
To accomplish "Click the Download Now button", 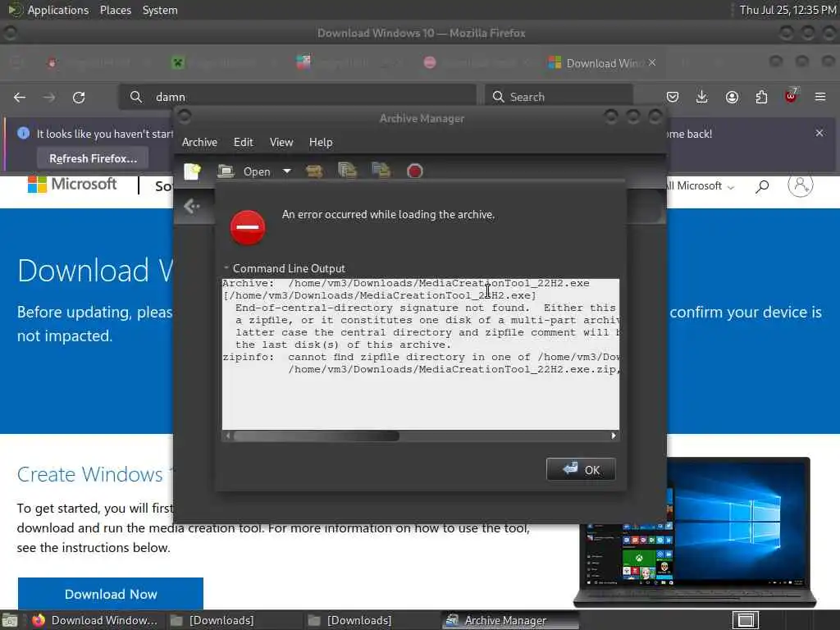I will pos(111,594).
